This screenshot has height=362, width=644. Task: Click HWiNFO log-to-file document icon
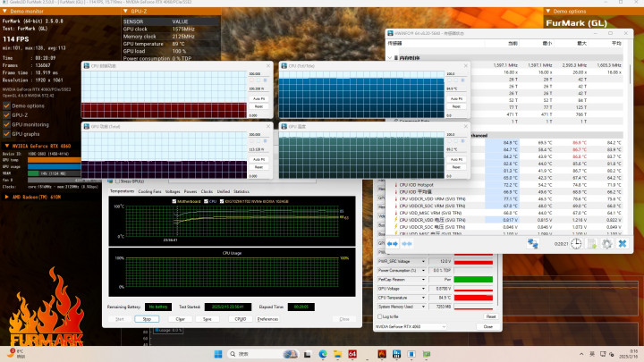coord(592,244)
